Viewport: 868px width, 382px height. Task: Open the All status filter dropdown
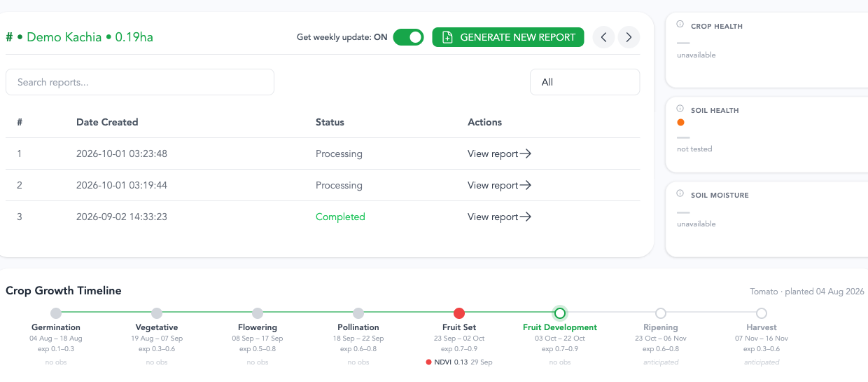tap(584, 82)
